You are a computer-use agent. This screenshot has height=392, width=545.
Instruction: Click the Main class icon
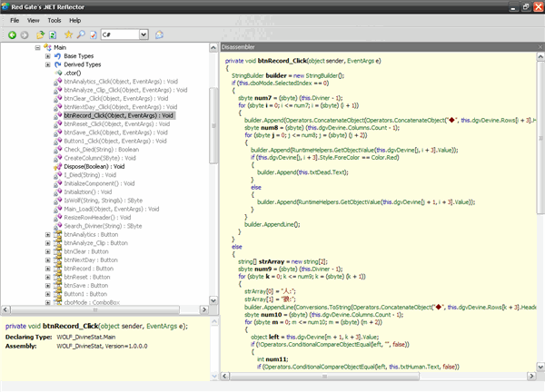click(47, 47)
